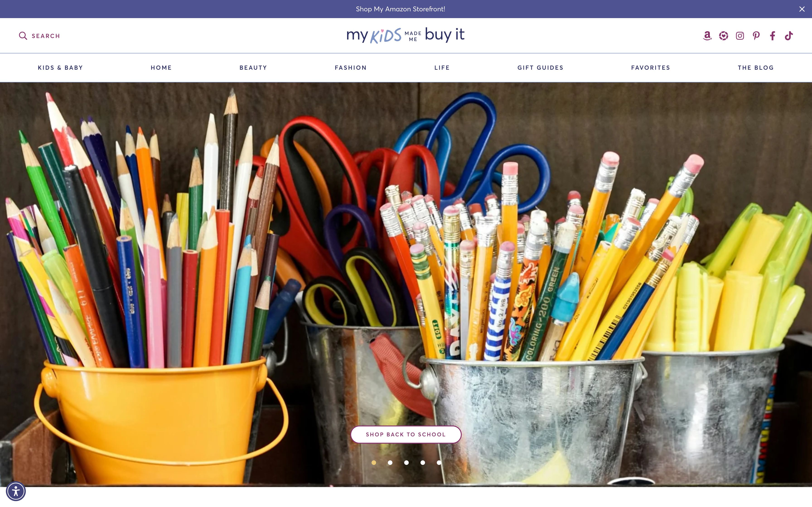Click the Shop Back to School button
This screenshot has height=507, width=812.
coord(406,435)
